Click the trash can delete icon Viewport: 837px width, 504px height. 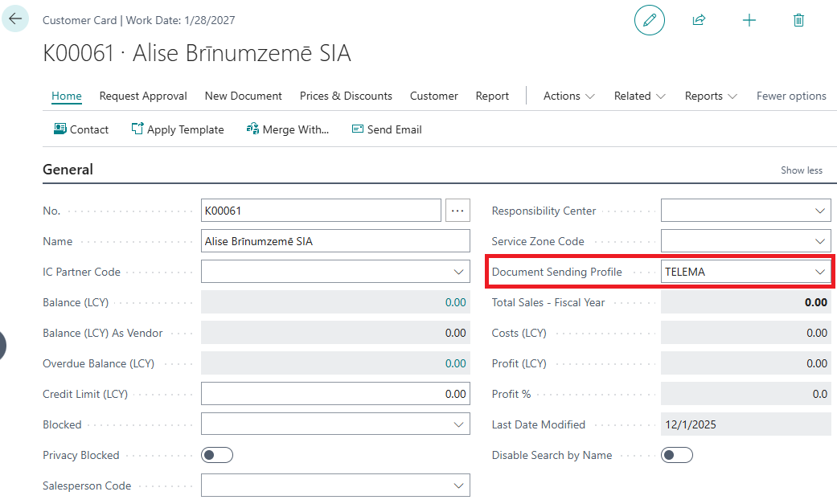(x=798, y=20)
